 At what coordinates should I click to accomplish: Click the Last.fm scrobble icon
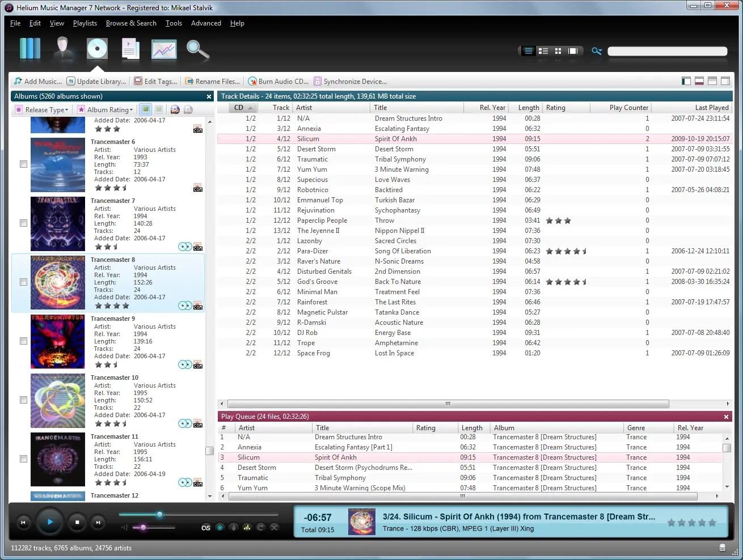coord(206,528)
